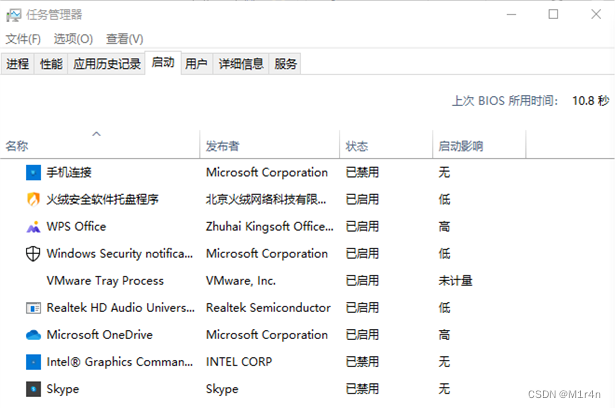Click 已禁用 status of Skype row
This screenshot has width=616, height=408.
tap(362, 389)
